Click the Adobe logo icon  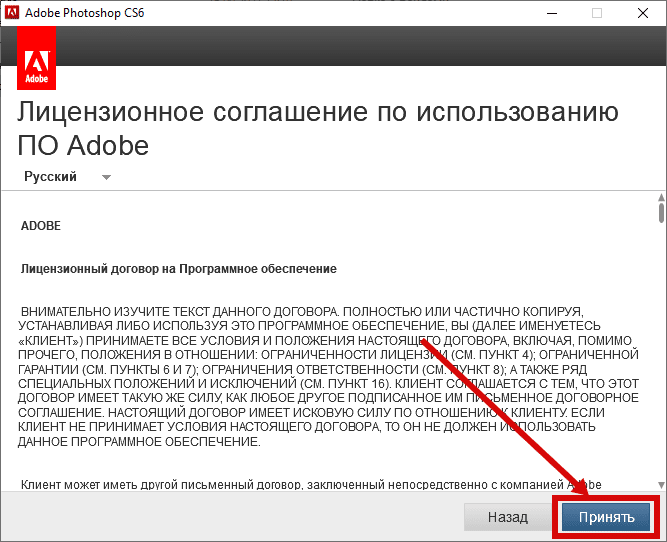(37, 58)
